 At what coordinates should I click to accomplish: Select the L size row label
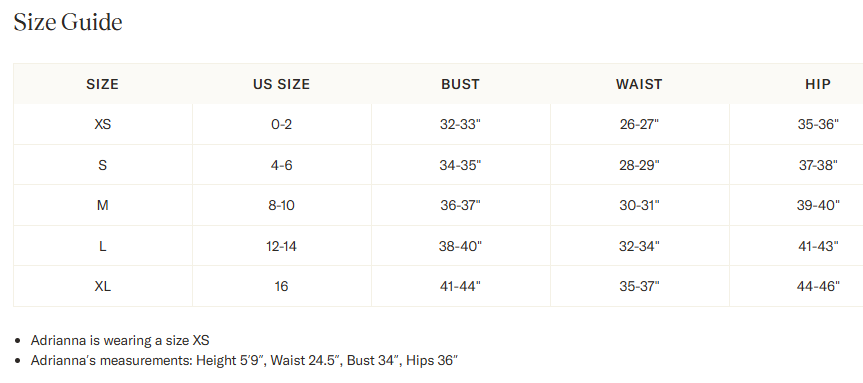(x=102, y=246)
